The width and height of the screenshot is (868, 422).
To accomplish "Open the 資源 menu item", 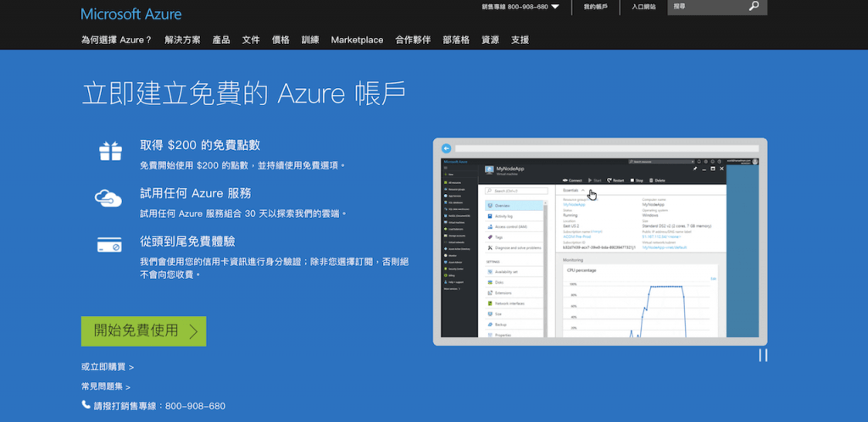I will coord(490,40).
